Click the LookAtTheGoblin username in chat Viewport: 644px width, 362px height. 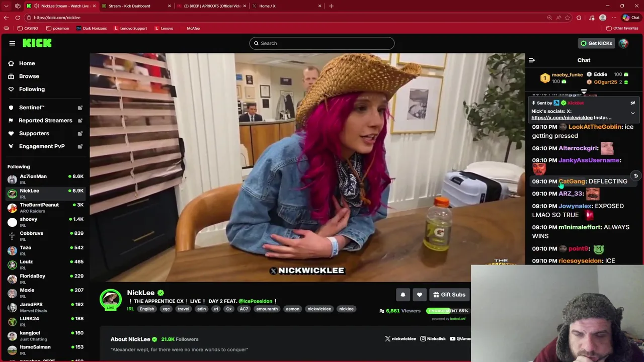[x=595, y=127]
